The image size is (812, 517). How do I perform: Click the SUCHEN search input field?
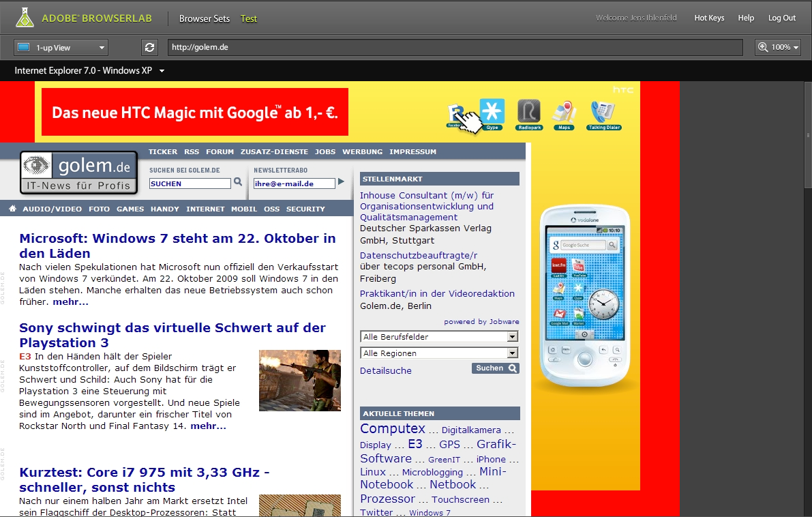point(190,183)
